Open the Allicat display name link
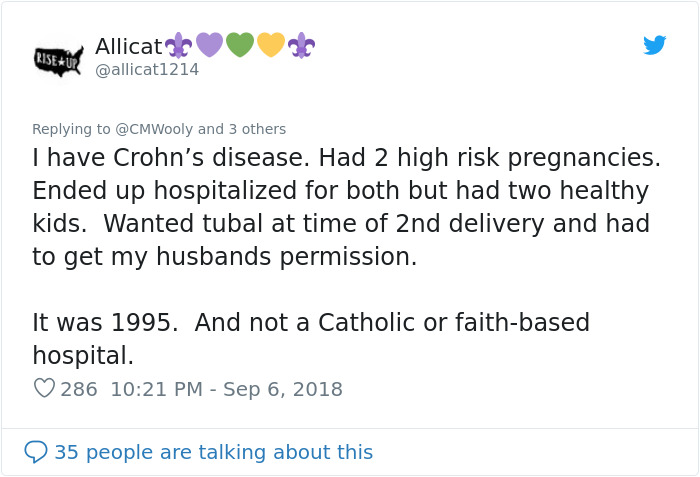700x477 pixels. click(x=128, y=46)
